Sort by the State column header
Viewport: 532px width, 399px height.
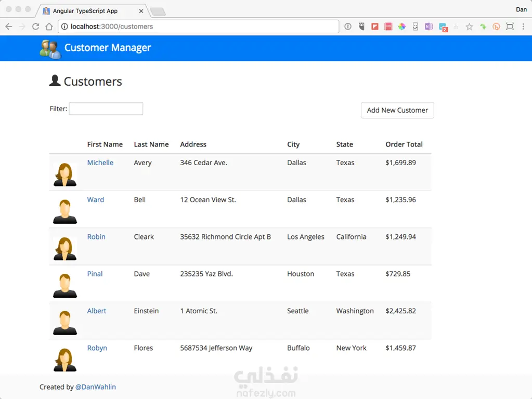click(x=345, y=144)
